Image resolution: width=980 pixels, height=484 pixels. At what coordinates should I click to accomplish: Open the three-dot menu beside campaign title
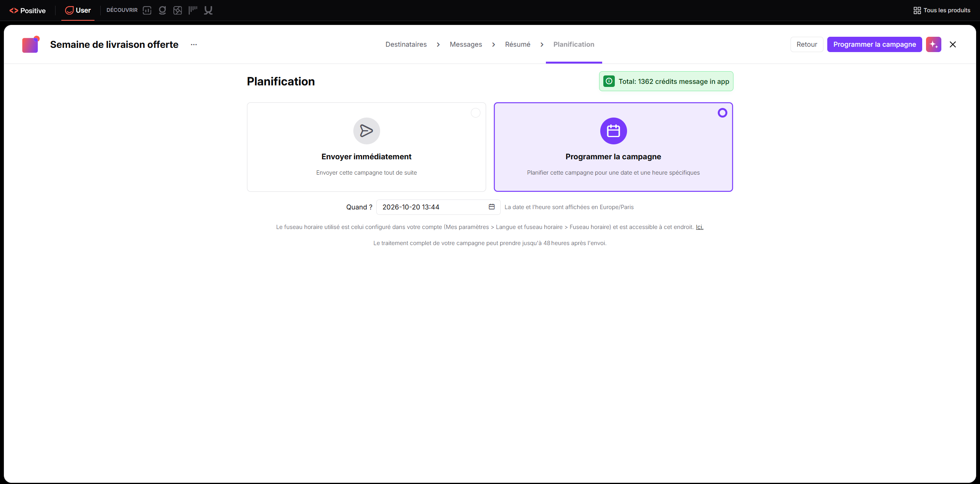pyautogui.click(x=194, y=44)
